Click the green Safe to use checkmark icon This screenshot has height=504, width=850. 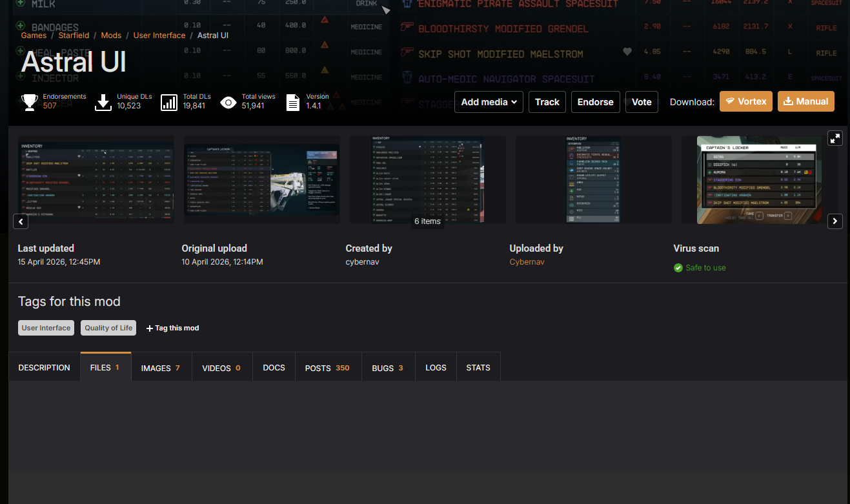coord(678,268)
